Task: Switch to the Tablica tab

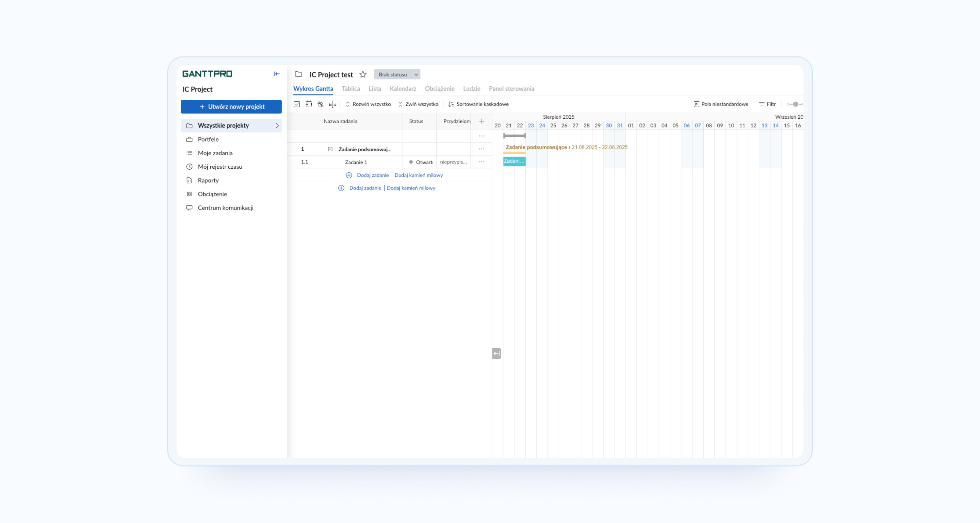Action: click(351, 89)
